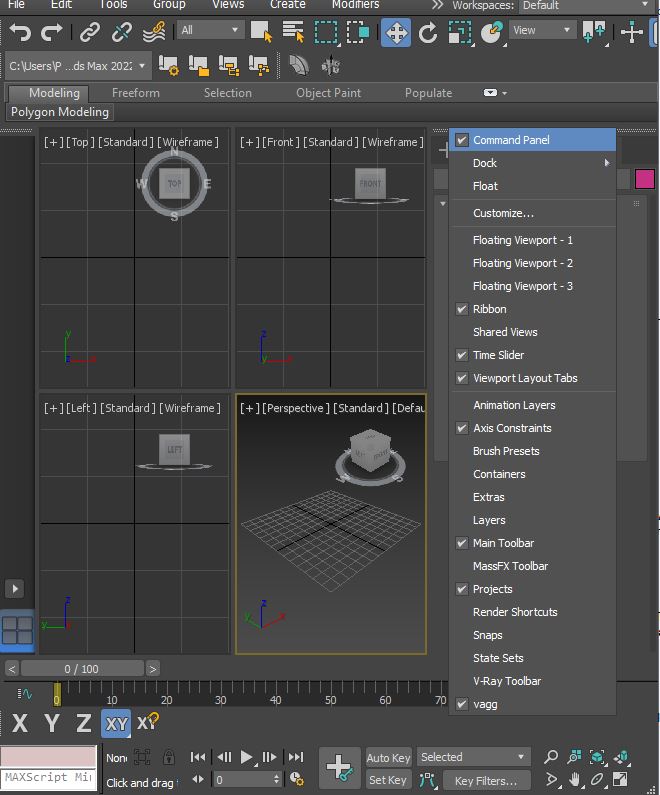Activate the Select and Move tool
The width and height of the screenshot is (660, 795).
(395, 32)
